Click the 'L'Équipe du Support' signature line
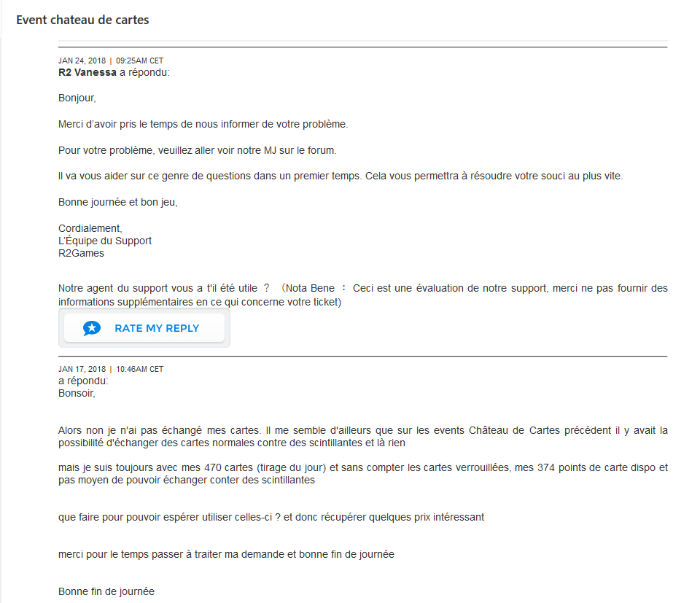 tap(105, 241)
